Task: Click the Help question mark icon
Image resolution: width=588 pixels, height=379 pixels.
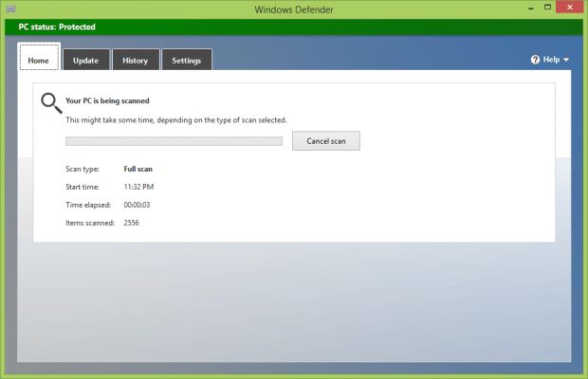Action: pos(535,60)
